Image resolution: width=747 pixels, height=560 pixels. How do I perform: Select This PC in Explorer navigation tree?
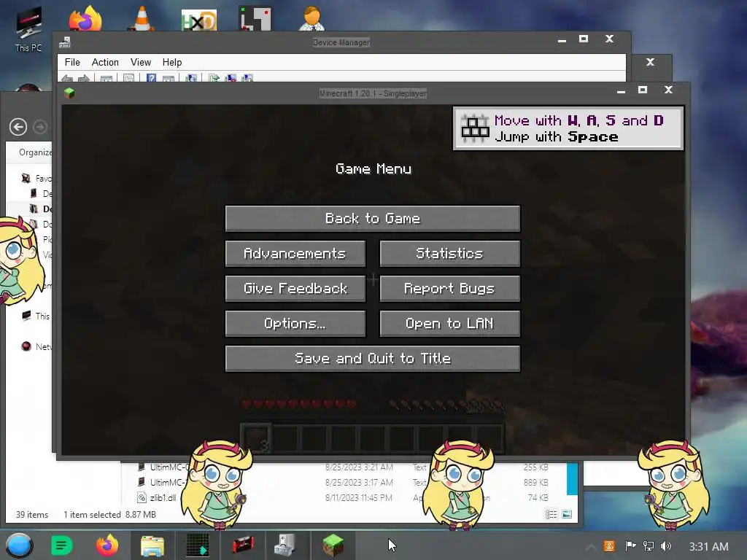click(36, 316)
